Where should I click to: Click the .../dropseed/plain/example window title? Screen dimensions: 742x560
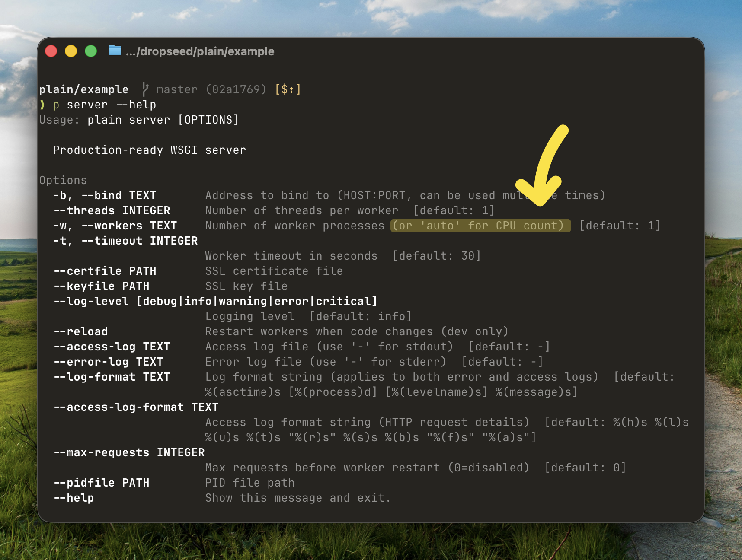click(x=200, y=51)
